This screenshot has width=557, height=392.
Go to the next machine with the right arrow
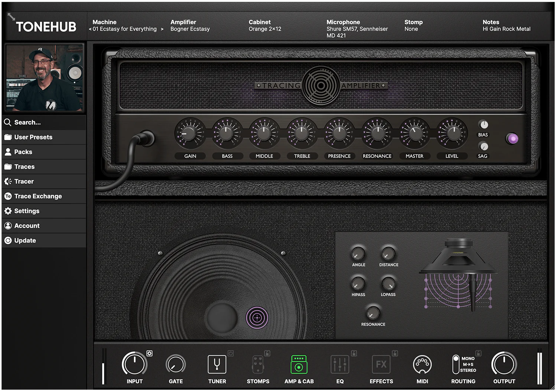click(x=162, y=29)
